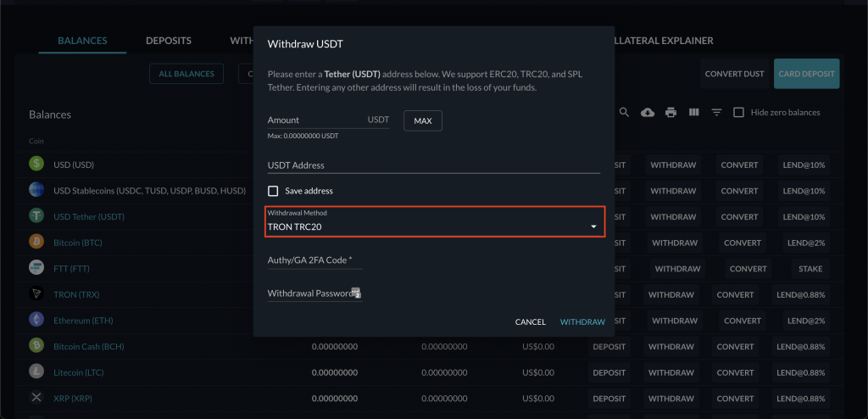Click the MAX amount button
The height and width of the screenshot is (419, 868).
click(423, 120)
